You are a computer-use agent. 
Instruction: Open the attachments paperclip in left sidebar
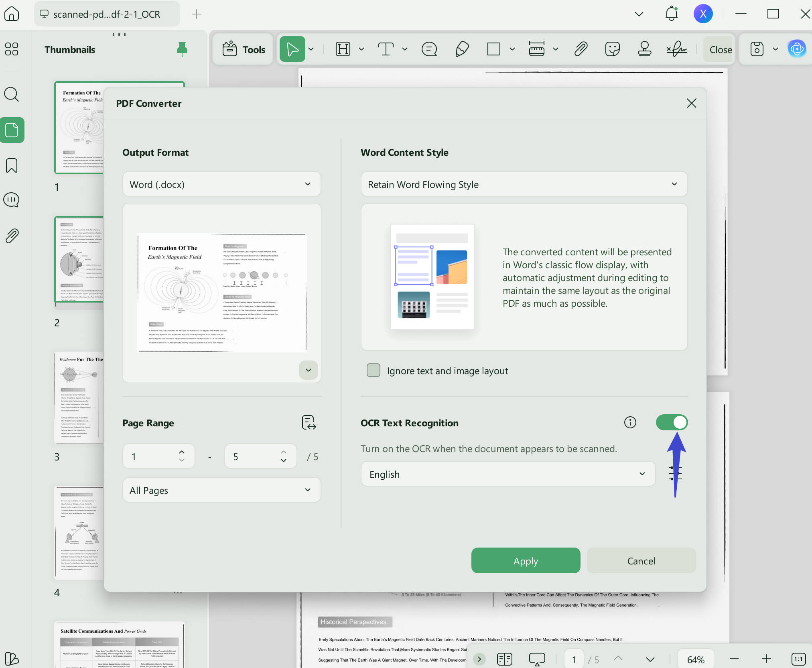point(12,236)
